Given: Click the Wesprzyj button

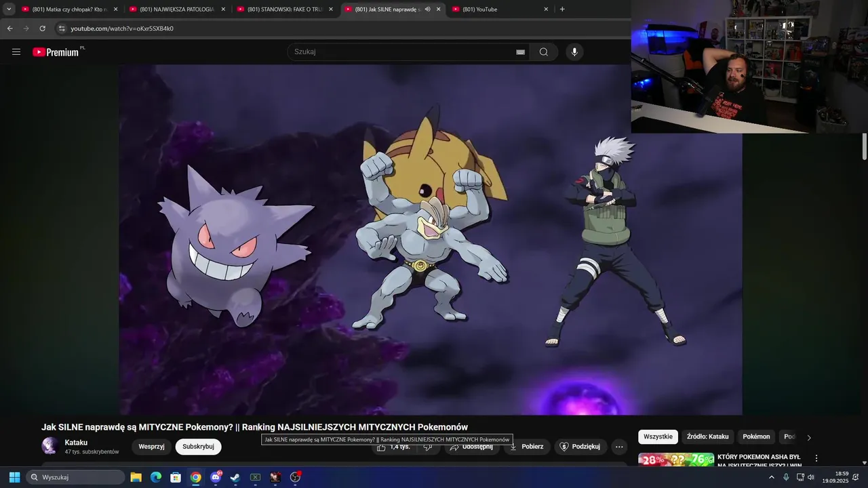Looking at the screenshot, I should click(x=151, y=447).
